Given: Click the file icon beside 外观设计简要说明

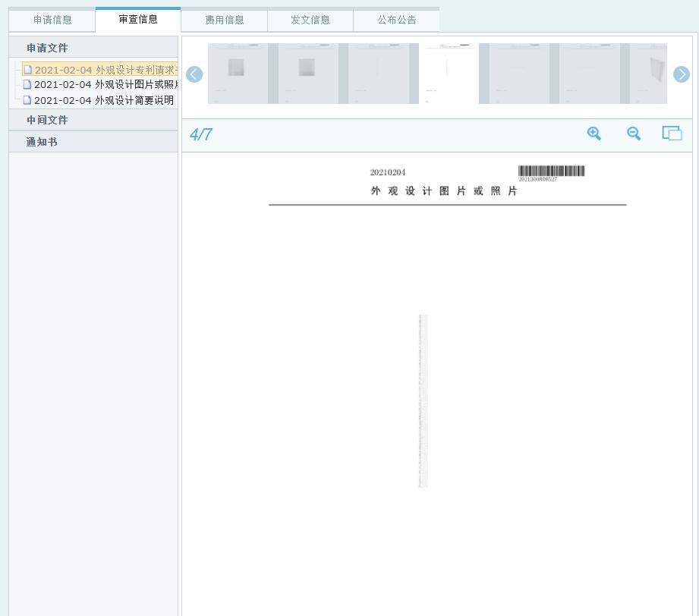Looking at the screenshot, I should 28,100.
